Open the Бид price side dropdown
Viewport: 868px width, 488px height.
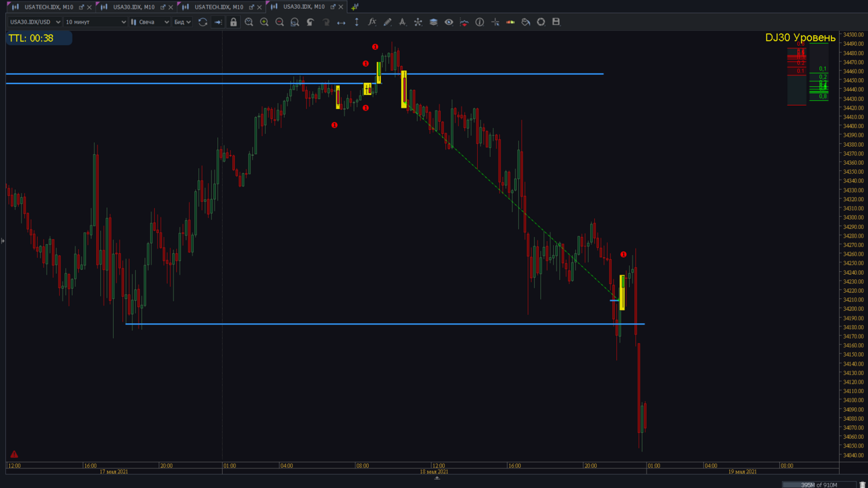click(x=182, y=22)
